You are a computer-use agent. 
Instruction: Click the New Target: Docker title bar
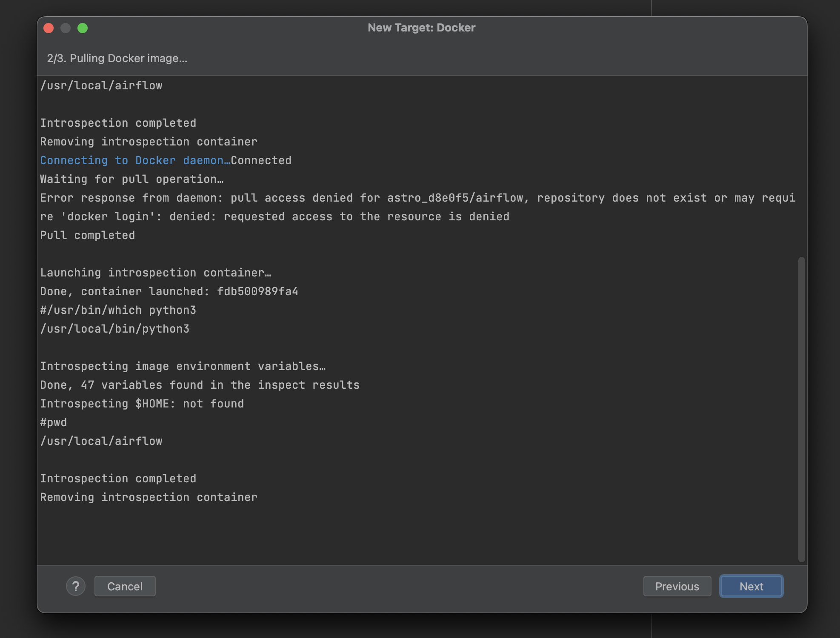[421, 27]
